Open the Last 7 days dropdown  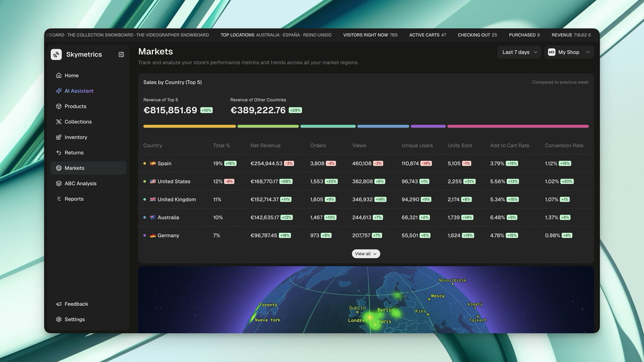tap(519, 52)
